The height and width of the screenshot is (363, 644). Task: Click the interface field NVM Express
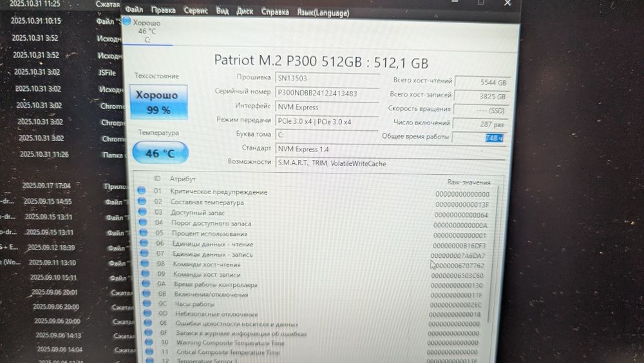(x=327, y=107)
